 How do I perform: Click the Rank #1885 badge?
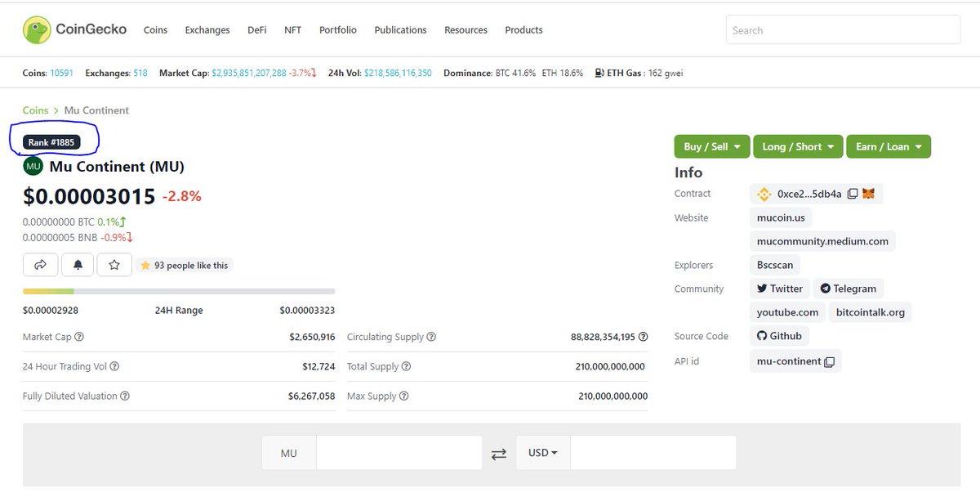click(x=51, y=142)
